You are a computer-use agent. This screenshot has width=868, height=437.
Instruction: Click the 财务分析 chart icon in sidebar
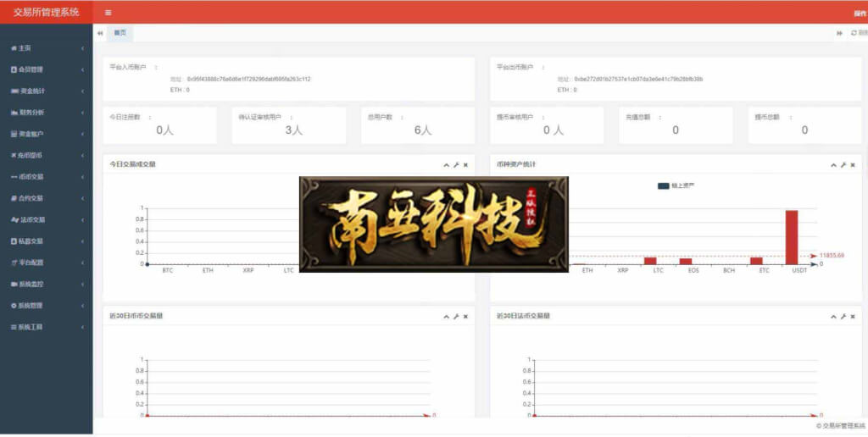pos(14,113)
